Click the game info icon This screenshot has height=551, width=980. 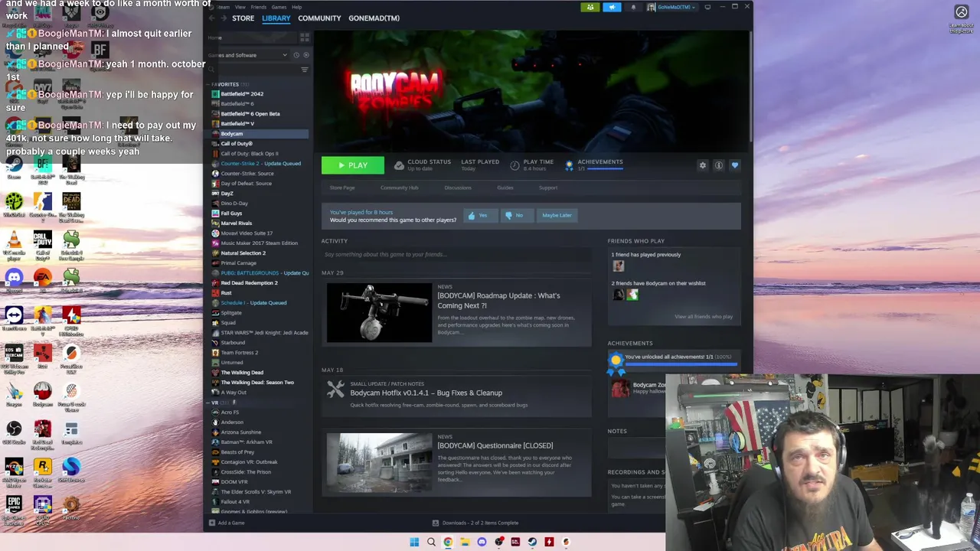(719, 165)
